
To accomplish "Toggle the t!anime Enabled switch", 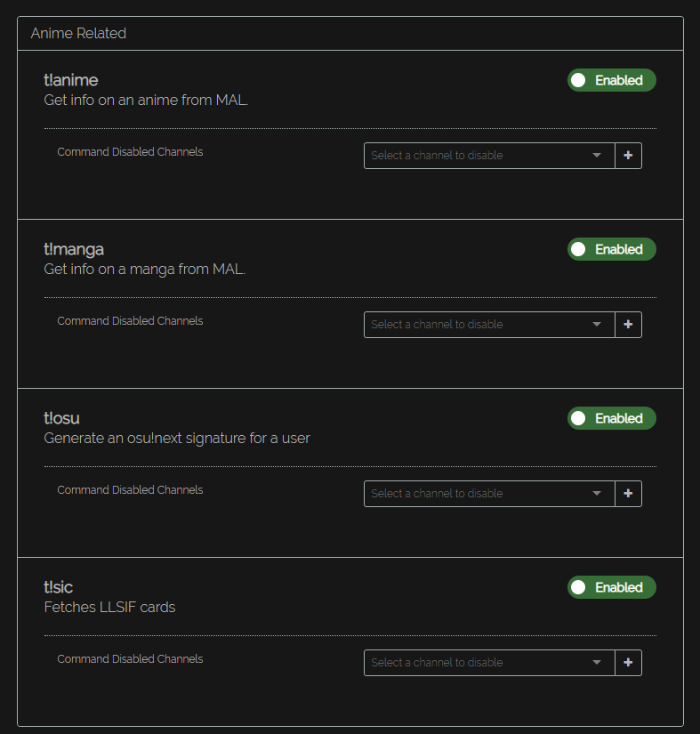I will (x=611, y=80).
